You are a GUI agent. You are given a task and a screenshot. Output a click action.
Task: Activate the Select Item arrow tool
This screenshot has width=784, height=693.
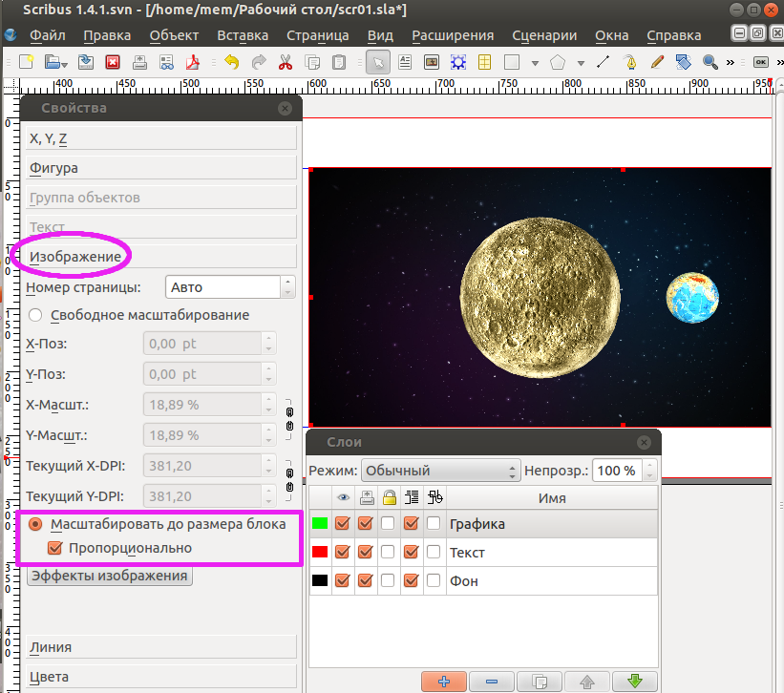tap(378, 62)
